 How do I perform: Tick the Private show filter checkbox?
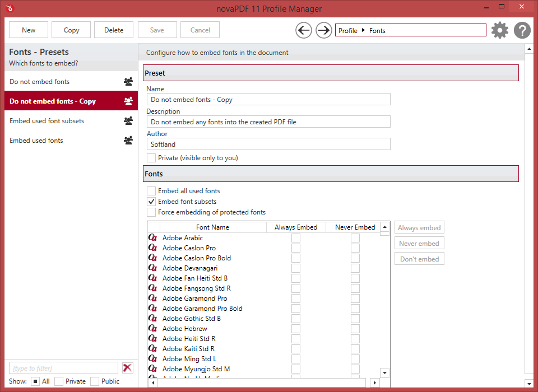click(59, 381)
